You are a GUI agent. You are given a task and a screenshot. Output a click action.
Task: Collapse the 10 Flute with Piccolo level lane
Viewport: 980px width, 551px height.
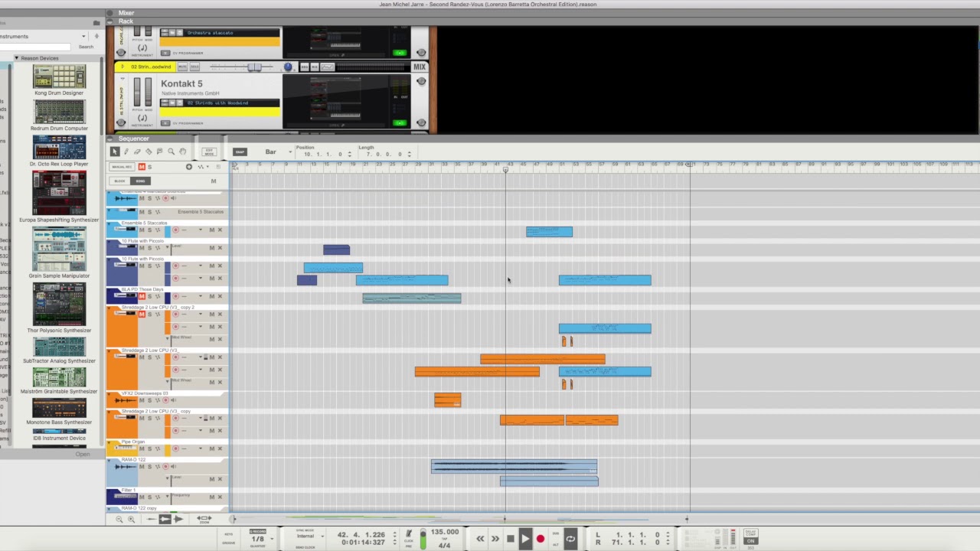[x=168, y=248]
